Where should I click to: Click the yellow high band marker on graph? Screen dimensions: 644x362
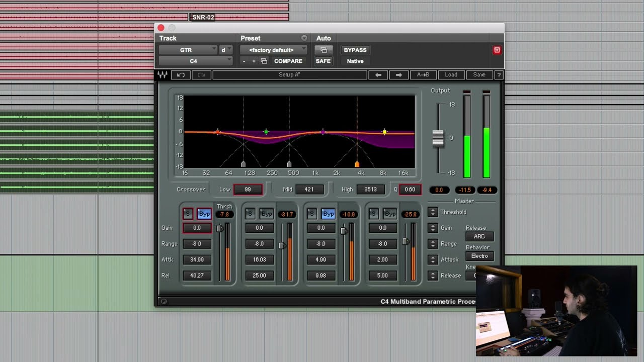[384, 132]
